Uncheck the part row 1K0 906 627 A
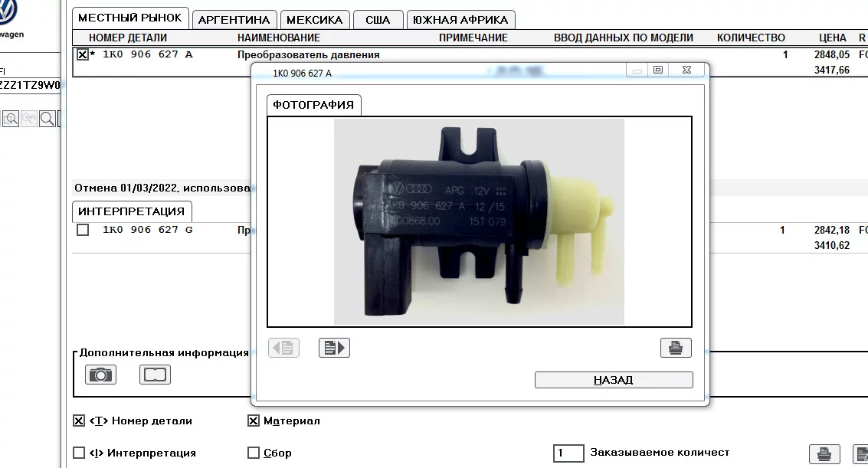 (83, 54)
